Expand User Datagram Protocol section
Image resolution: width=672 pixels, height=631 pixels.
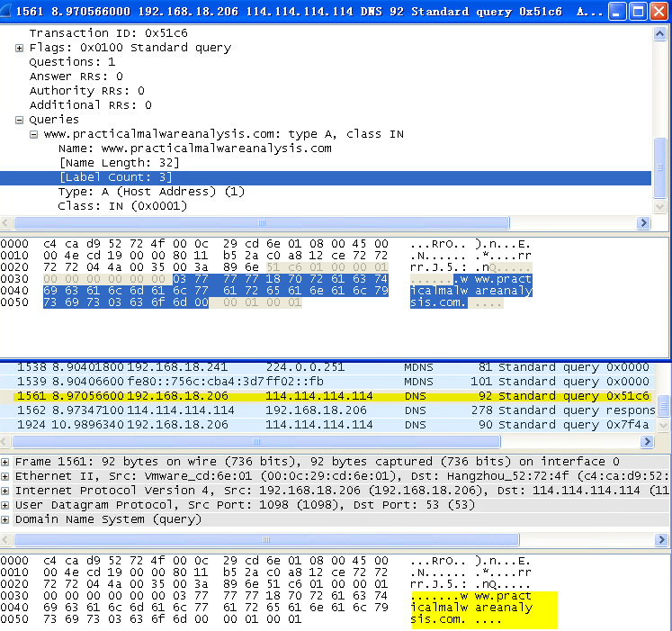tap(4, 506)
